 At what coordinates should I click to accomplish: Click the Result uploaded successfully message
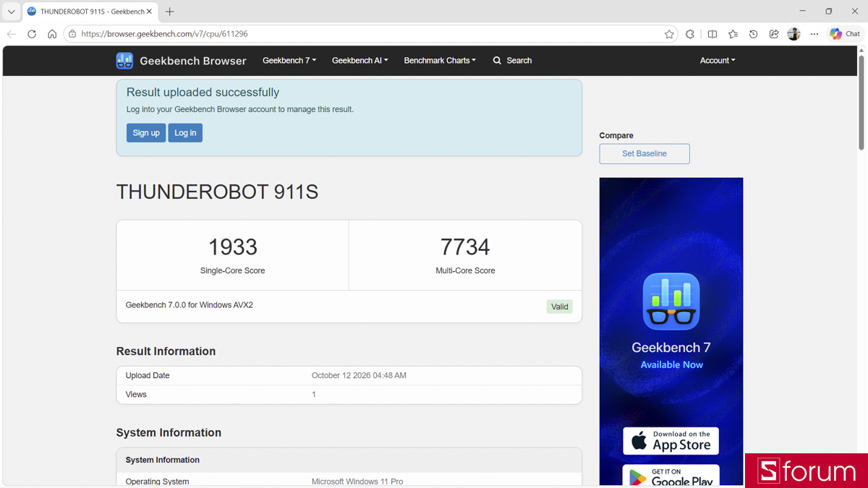pos(203,93)
